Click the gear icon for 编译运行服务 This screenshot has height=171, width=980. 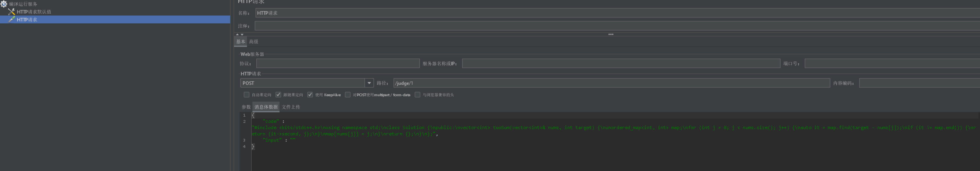click(4, 4)
